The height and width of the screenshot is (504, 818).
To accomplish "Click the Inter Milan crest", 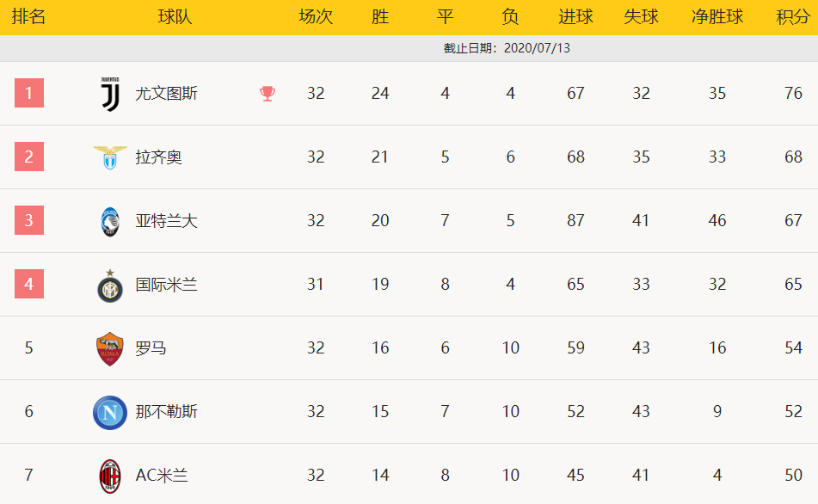I will click(110, 286).
